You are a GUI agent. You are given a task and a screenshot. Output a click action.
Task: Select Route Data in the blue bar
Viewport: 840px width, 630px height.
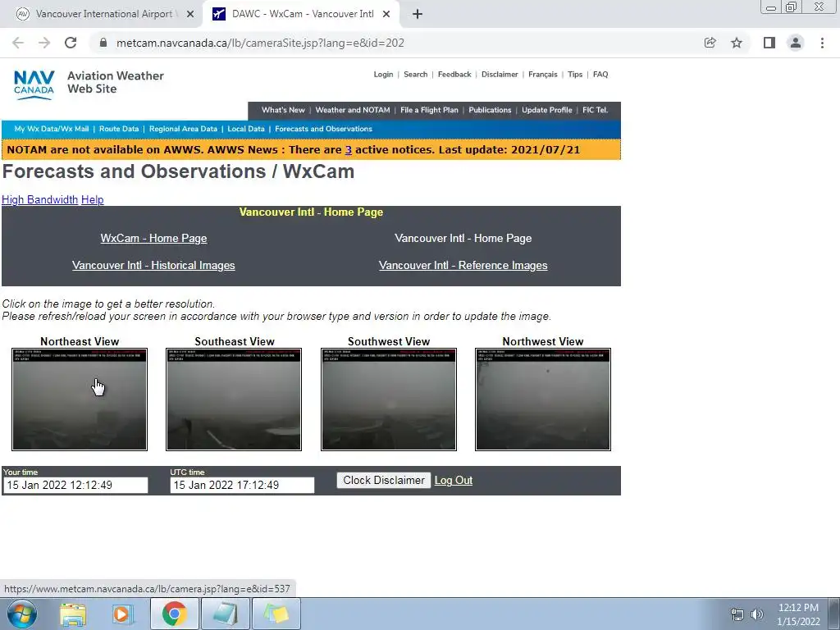tap(119, 129)
